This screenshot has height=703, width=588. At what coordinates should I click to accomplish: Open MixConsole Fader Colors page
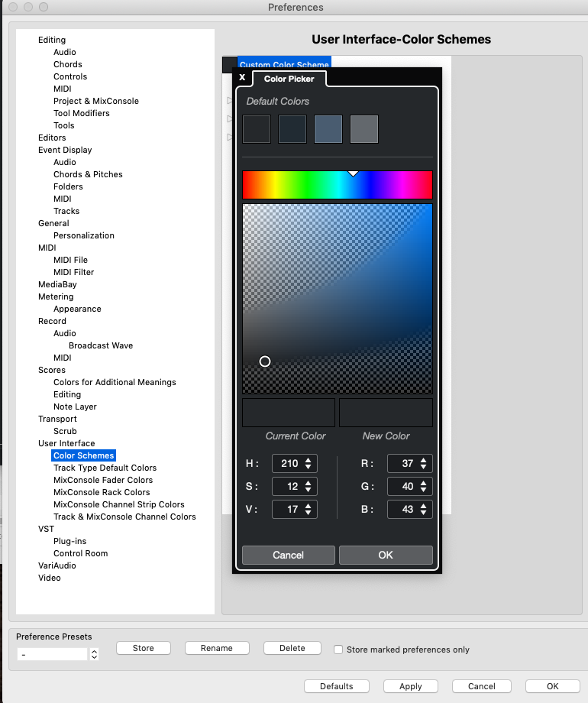[103, 480]
